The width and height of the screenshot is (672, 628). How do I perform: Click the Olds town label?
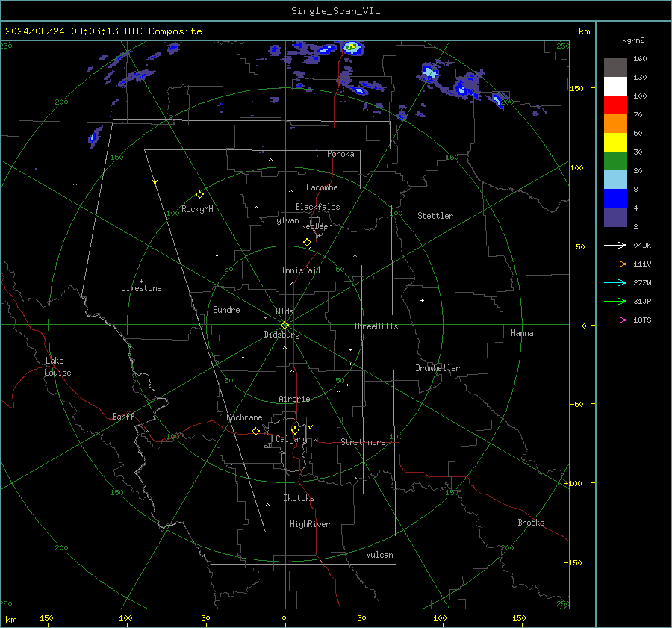tap(284, 311)
